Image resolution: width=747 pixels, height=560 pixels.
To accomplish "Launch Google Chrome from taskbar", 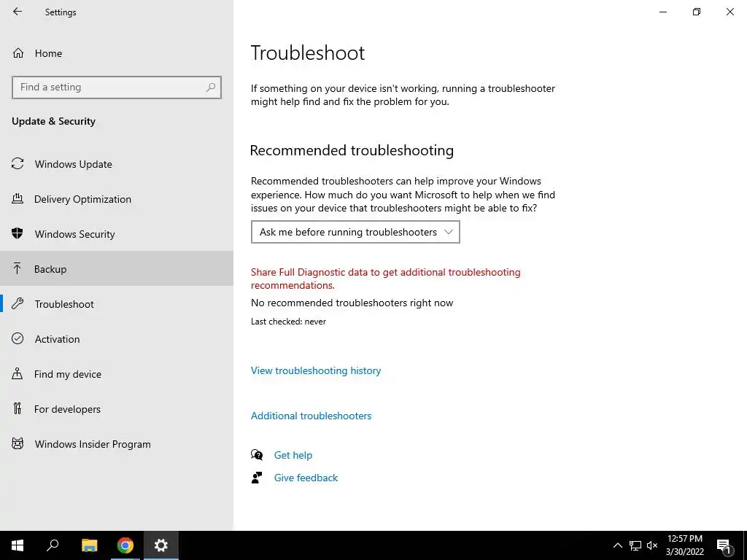I will (125, 545).
